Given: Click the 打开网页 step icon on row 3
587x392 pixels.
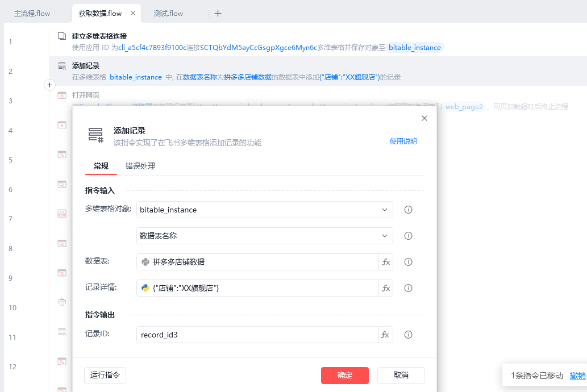Looking at the screenshot, I should click(x=62, y=95).
